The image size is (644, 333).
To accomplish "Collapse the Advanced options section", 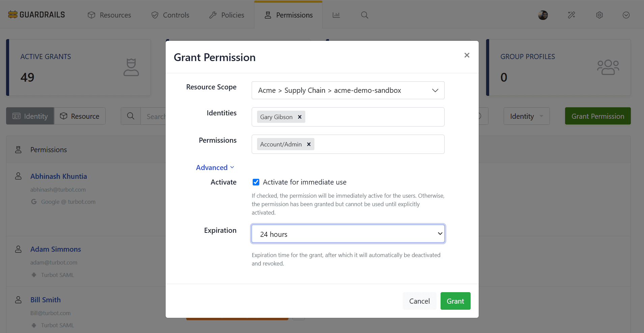I will pos(215,168).
